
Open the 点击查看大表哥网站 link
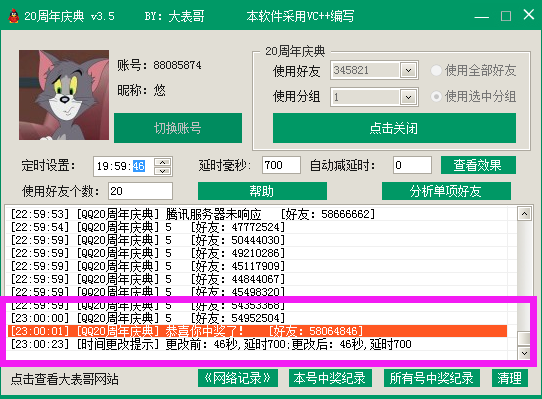65,379
